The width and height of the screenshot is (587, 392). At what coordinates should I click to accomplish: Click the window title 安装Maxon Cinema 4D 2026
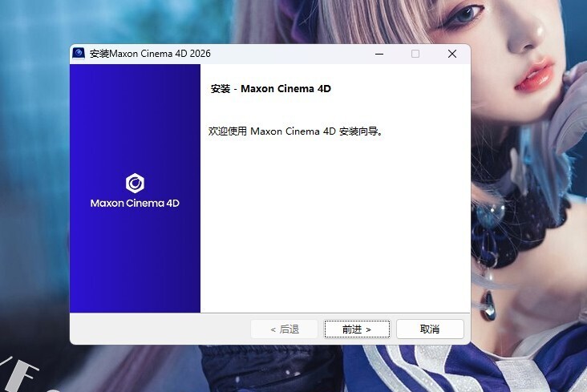pos(150,54)
